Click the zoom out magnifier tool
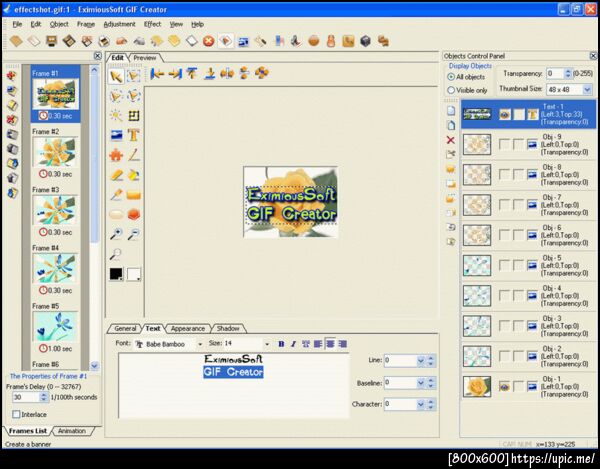This screenshot has height=469, width=600. [x=134, y=234]
